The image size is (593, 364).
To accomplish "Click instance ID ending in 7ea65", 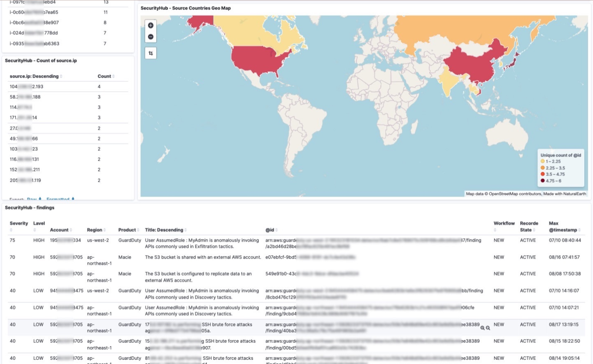I will click(34, 12).
